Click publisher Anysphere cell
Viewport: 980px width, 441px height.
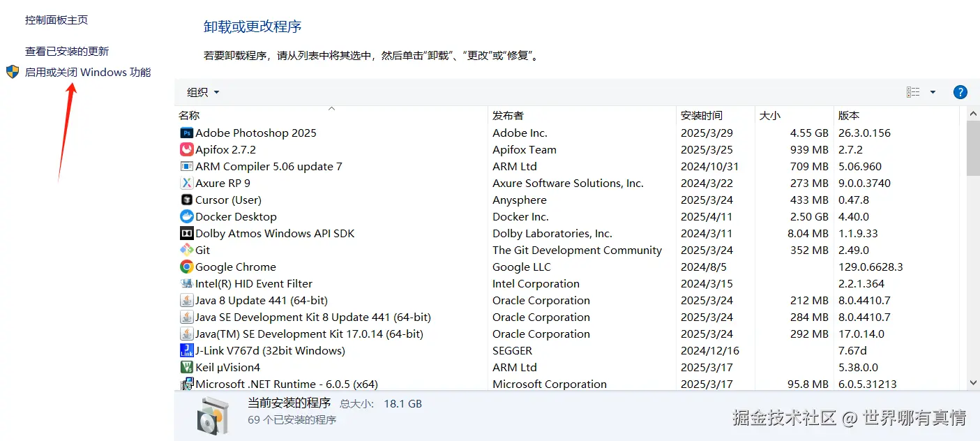[520, 200]
